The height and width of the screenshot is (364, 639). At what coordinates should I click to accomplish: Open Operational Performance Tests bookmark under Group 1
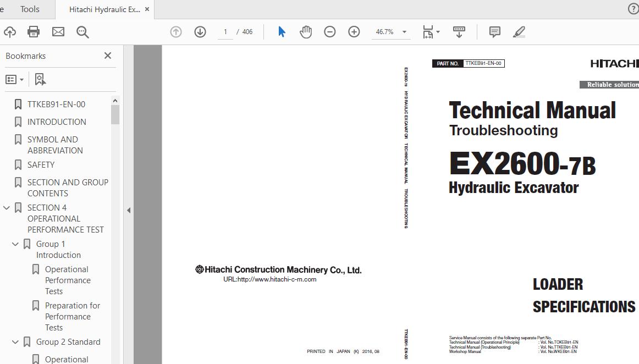[x=68, y=280]
